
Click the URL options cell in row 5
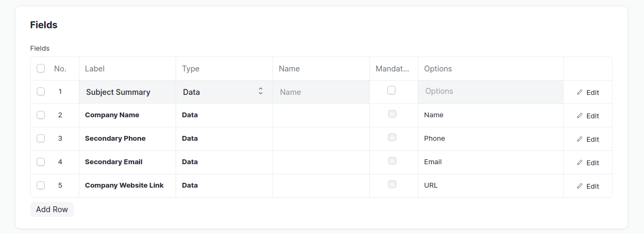click(x=490, y=185)
